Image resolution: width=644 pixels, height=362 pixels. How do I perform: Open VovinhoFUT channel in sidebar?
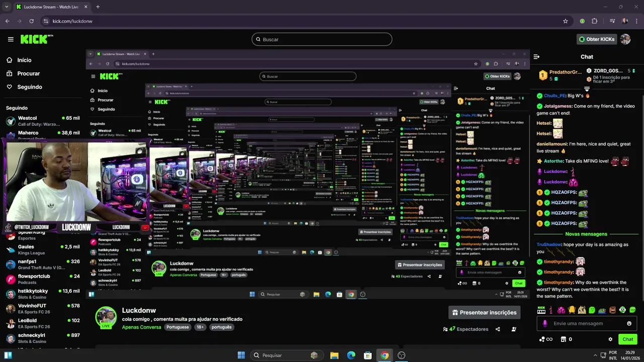pos(43,309)
